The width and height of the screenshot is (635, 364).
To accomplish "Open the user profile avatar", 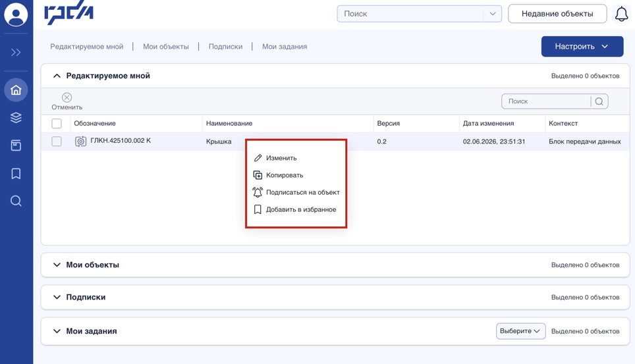I will (x=16, y=14).
